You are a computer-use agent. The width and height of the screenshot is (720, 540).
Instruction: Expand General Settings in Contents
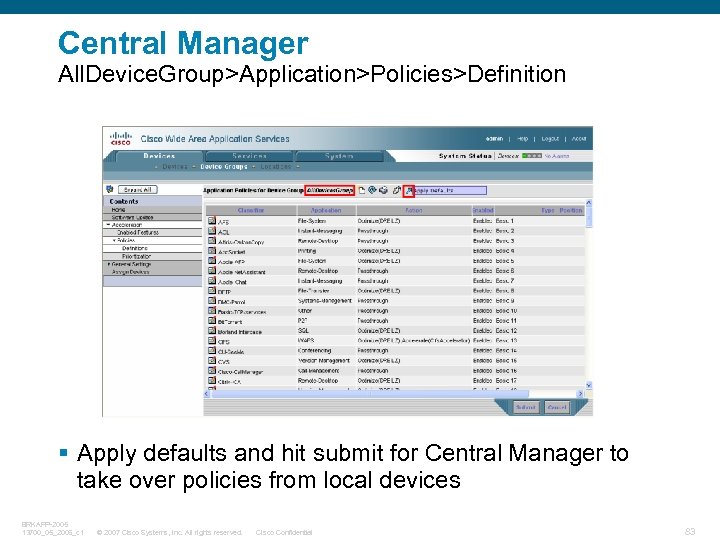click(109, 264)
